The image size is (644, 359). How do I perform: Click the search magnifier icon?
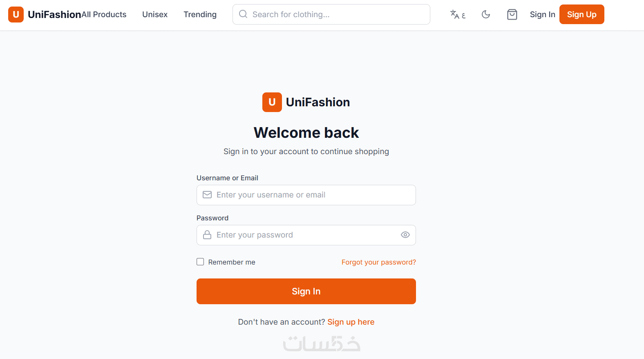(243, 14)
